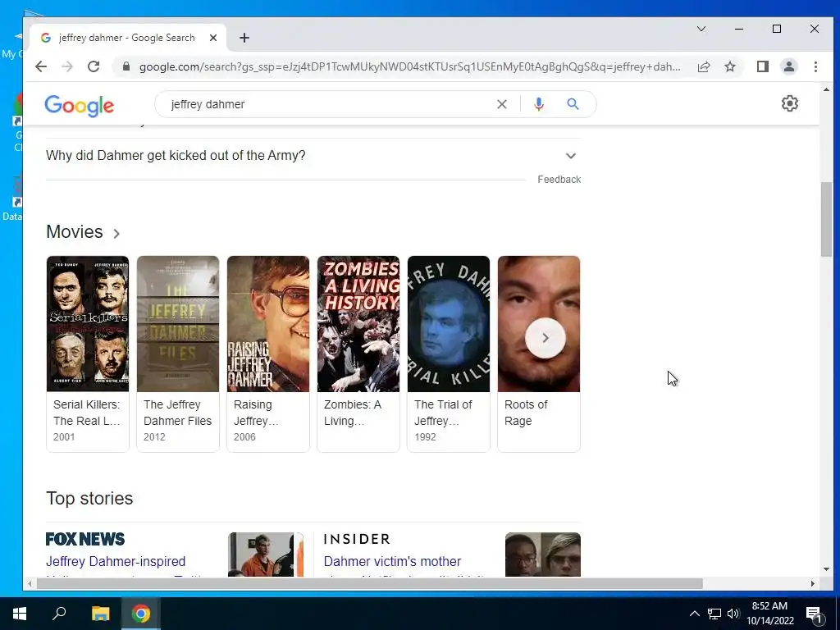Open Fox News story thumbnail

pyautogui.click(x=266, y=555)
